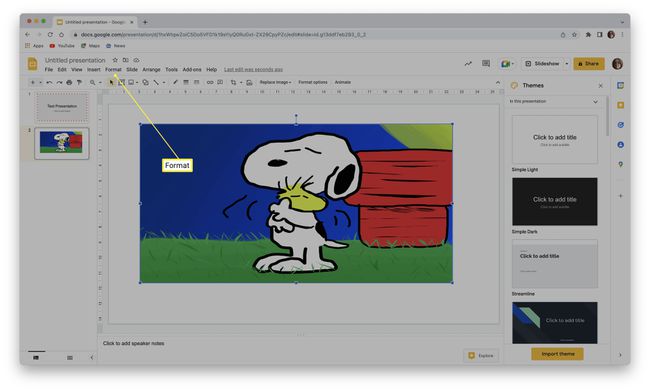This screenshot has width=650, height=391.
Task: Open the Google Meet call menu
Action: click(x=507, y=64)
